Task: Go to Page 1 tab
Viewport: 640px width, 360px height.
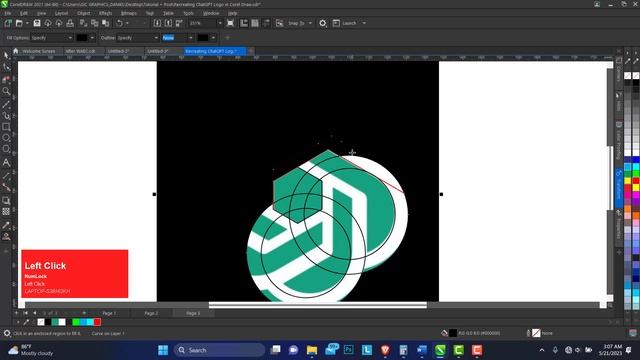Action: click(x=109, y=313)
